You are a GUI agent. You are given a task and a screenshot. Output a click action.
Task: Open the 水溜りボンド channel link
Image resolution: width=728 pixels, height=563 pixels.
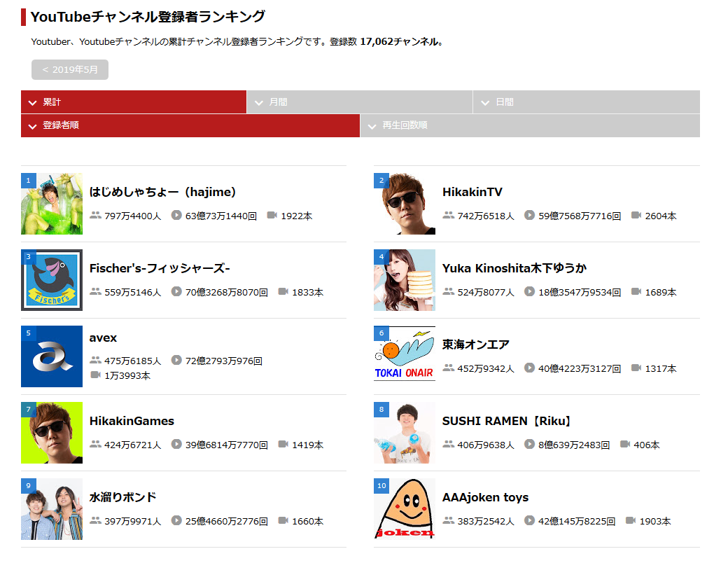click(122, 497)
